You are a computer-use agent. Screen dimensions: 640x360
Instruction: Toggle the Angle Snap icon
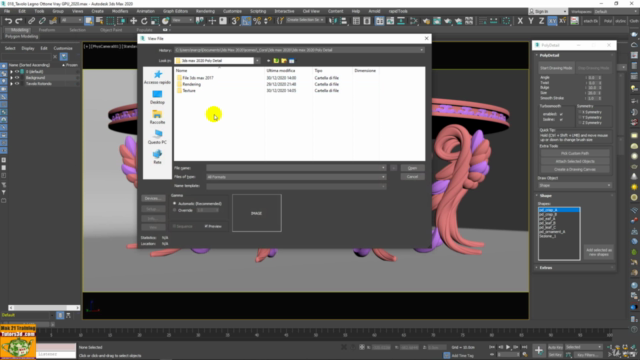tap(246, 20)
